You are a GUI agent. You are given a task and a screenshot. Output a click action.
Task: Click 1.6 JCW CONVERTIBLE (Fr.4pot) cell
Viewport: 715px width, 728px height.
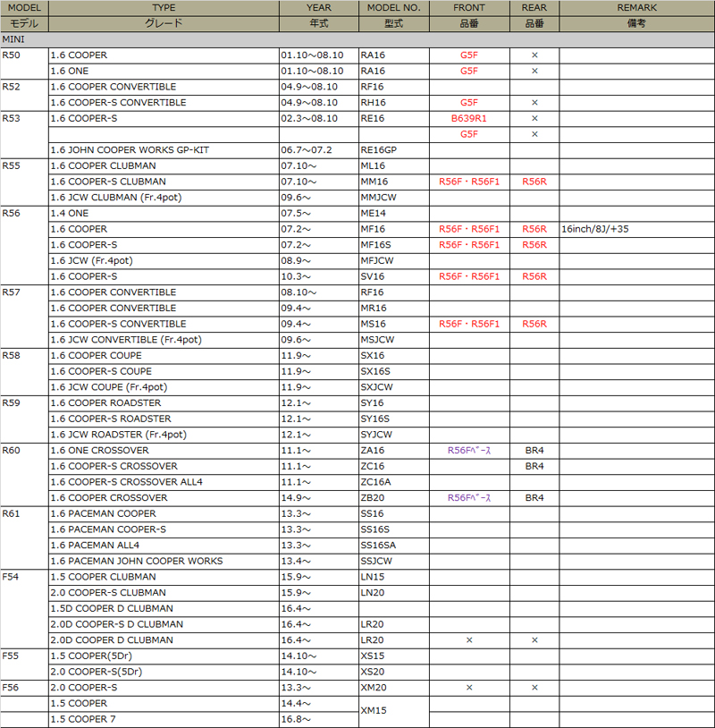click(x=164, y=339)
